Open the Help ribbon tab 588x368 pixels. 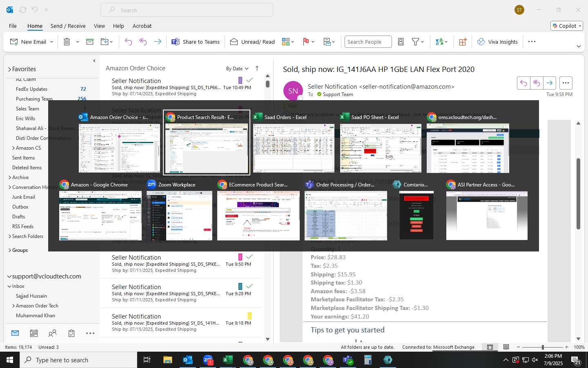(118, 26)
